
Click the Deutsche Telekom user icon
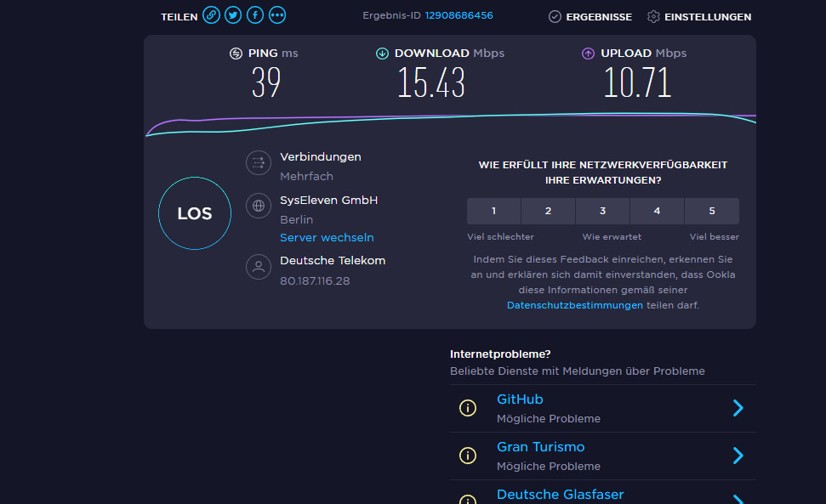coord(259,267)
